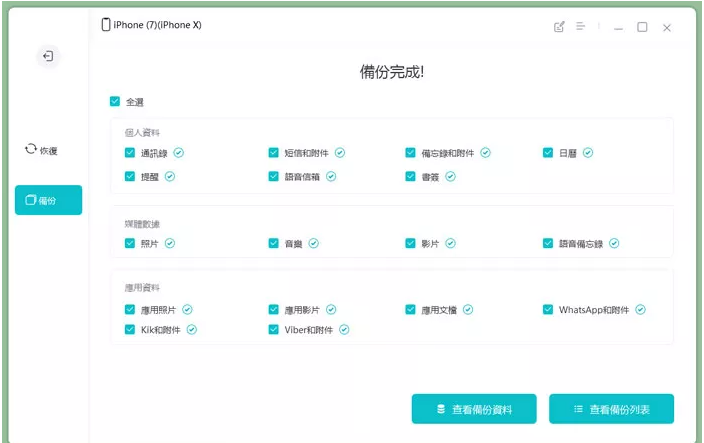Click the completed check icon beside 書簽
Viewport: 704px width, 443px height.
450,176
